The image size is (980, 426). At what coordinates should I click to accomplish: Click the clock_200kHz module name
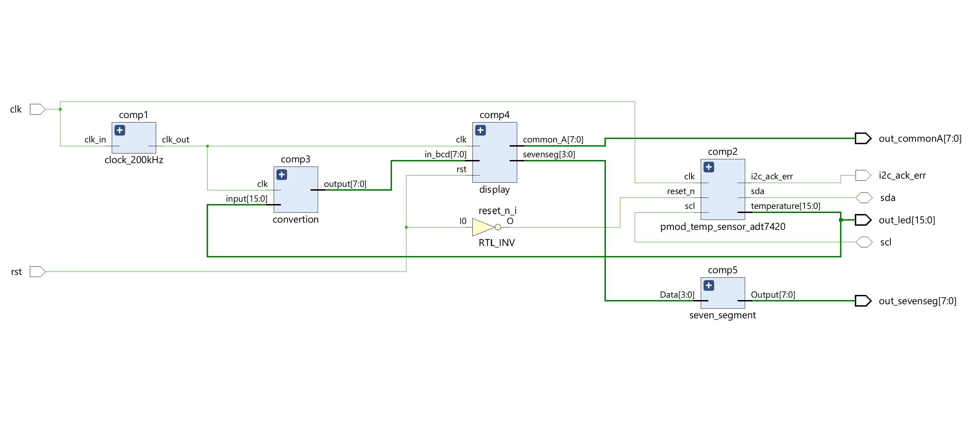point(134,160)
